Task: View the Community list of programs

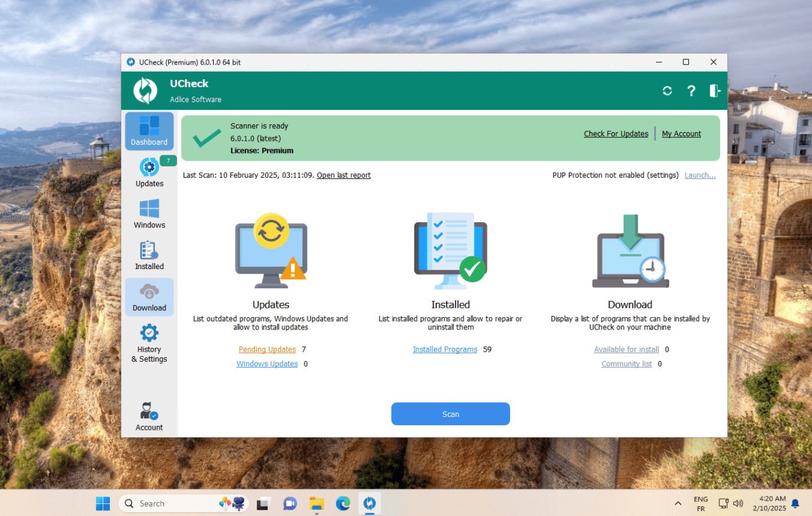Action: [626, 364]
